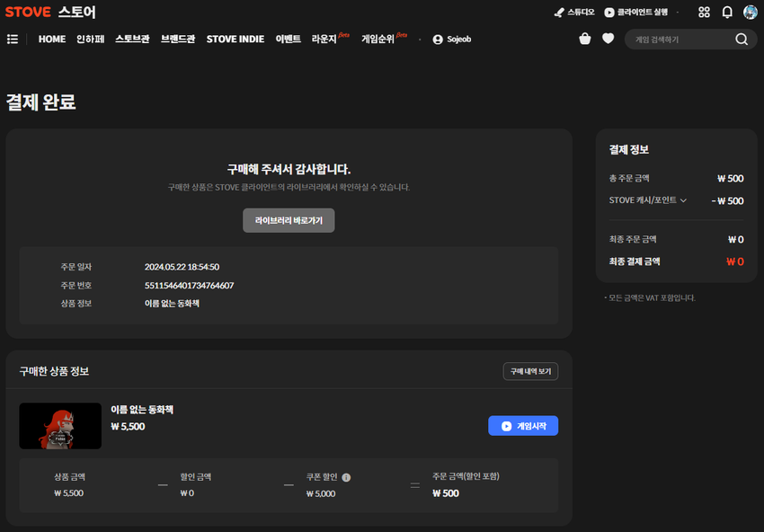Click the 주문 금액(할인 포함) label
764x532 pixels.
pyautogui.click(x=466, y=476)
